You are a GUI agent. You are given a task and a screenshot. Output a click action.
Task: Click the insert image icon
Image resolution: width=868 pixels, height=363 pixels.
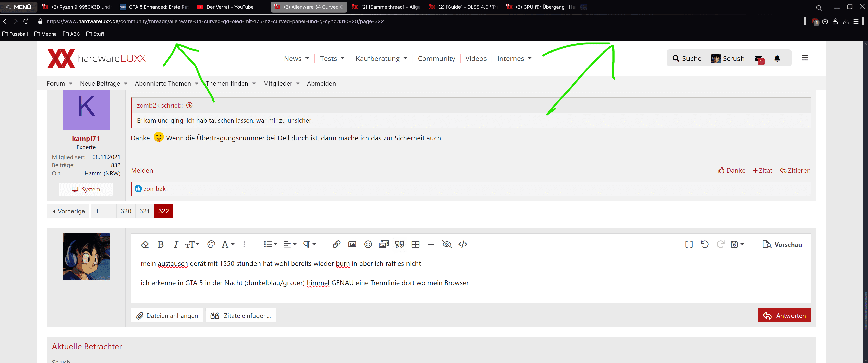352,244
